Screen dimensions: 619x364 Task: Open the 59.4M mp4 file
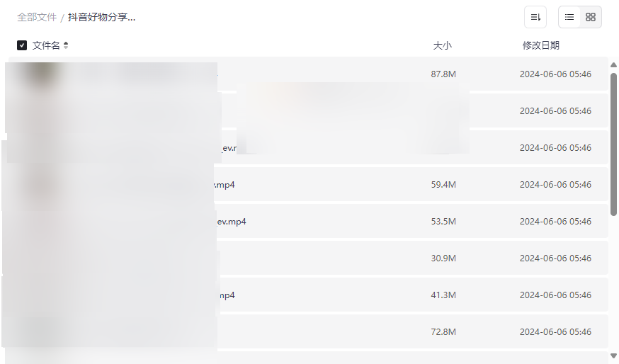[x=225, y=185]
